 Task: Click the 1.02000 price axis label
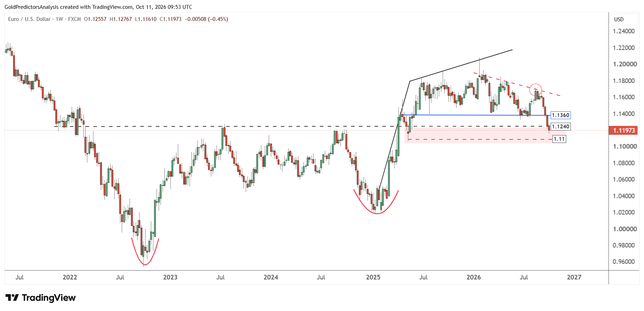pos(624,212)
